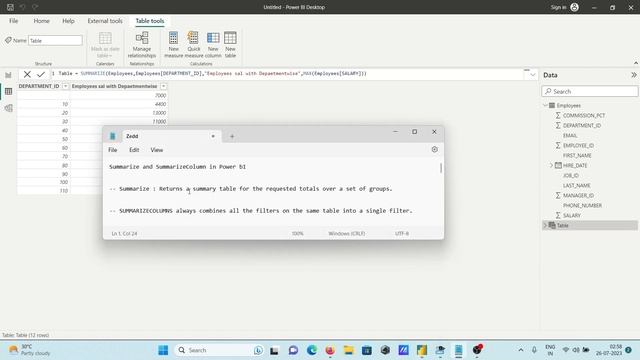640x360 pixels.
Task: Click the table Name input field
Action: click(55, 40)
